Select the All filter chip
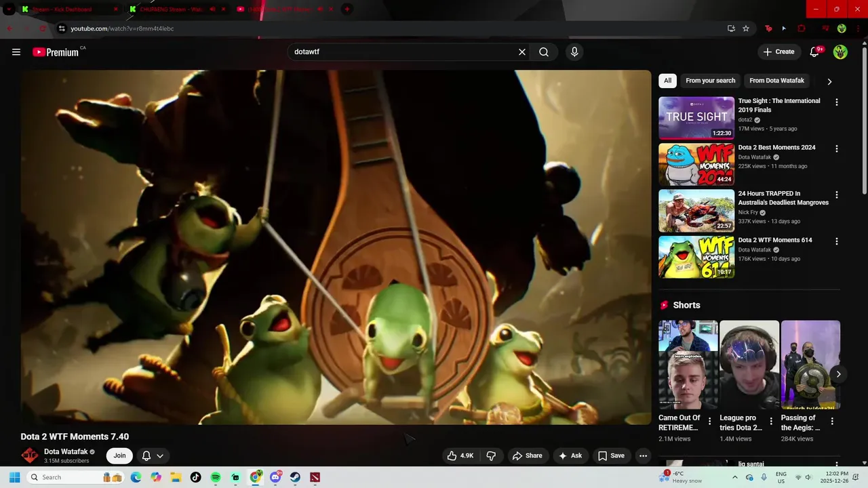The height and width of the screenshot is (488, 868). click(667, 81)
